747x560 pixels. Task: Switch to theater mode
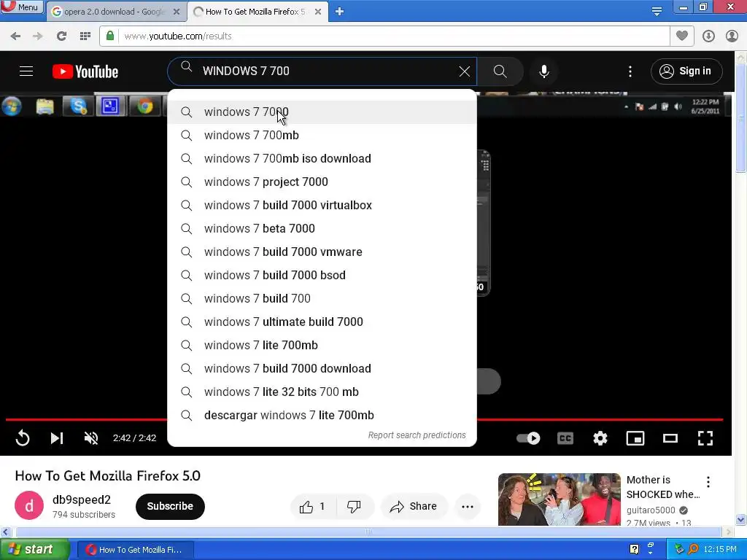pos(670,438)
